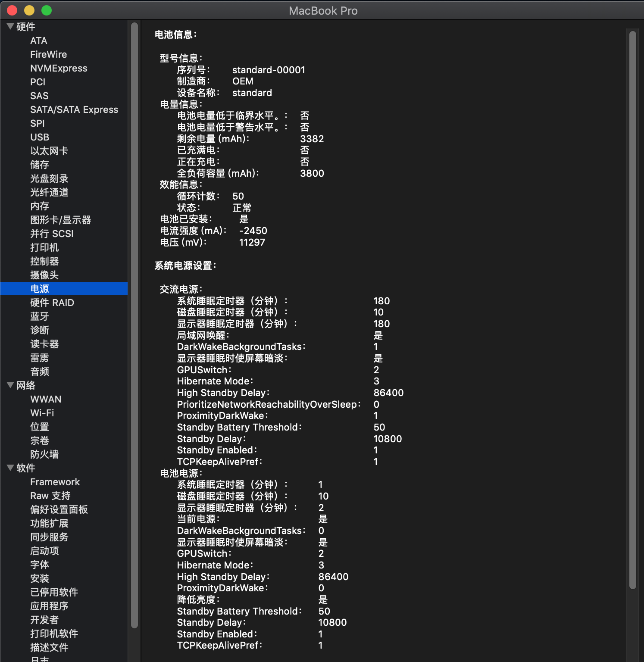
Task: Select USB in sidebar
Action: click(40, 137)
